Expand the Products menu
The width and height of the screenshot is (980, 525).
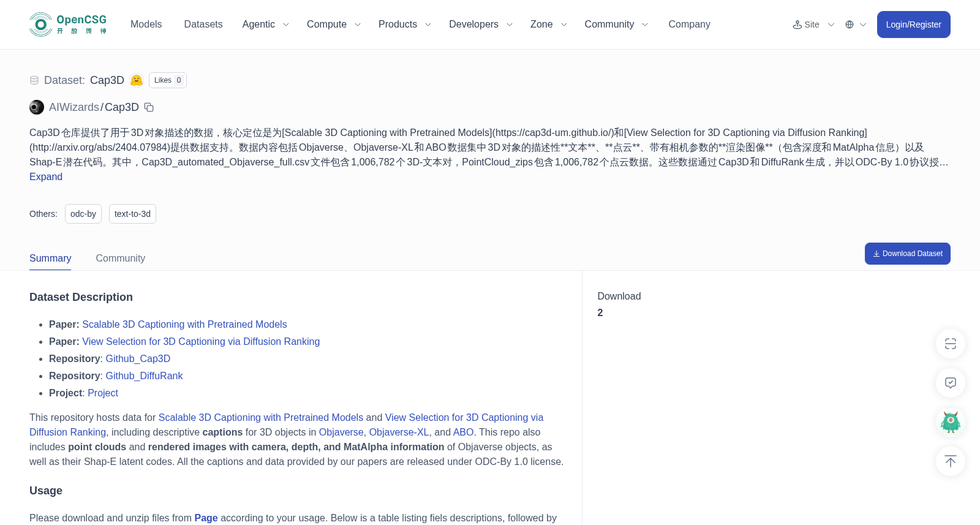[x=405, y=25]
